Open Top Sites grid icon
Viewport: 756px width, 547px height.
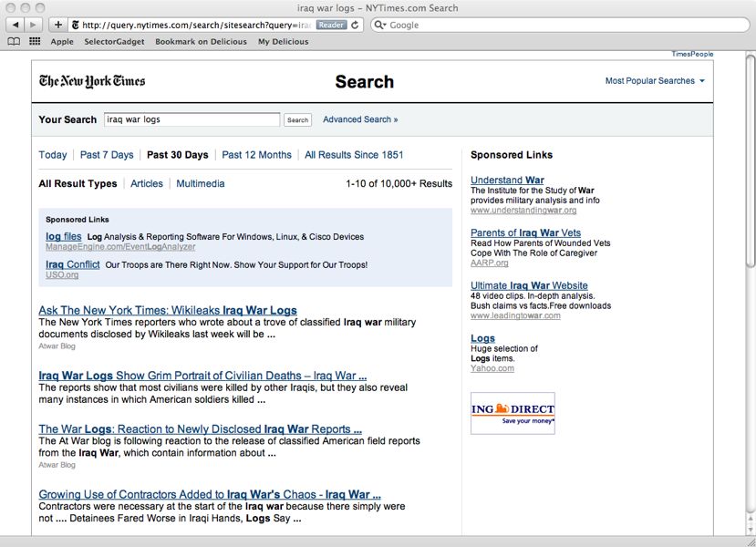pos(35,41)
